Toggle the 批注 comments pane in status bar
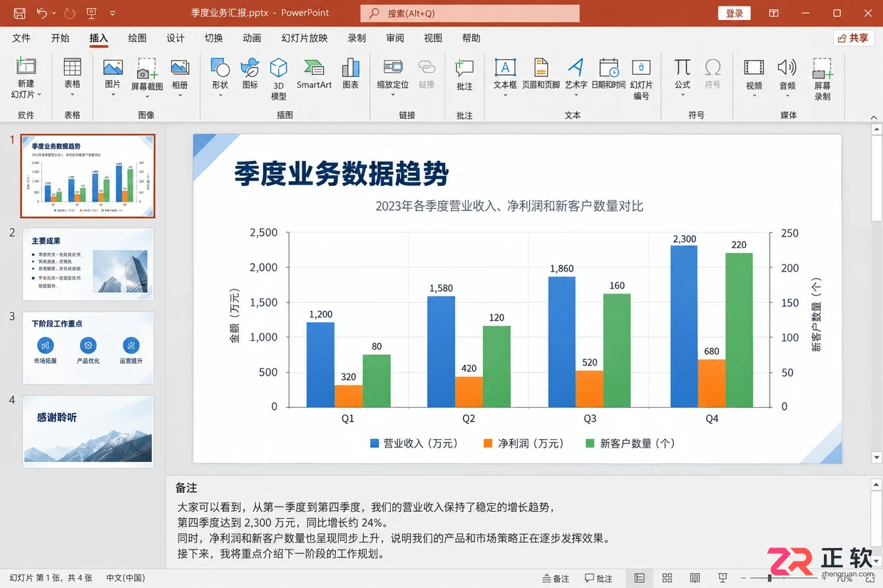The height and width of the screenshot is (588, 883). [x=598, y=578]
